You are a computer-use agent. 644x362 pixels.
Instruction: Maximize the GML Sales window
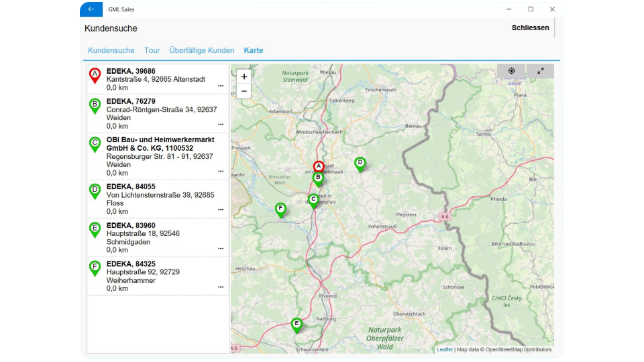pos(531,9)
